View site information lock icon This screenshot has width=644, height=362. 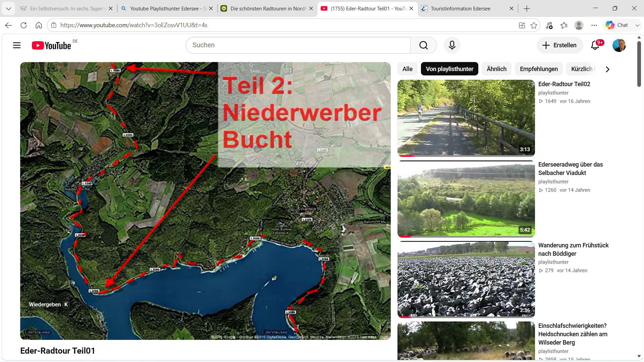pos(54,25)
